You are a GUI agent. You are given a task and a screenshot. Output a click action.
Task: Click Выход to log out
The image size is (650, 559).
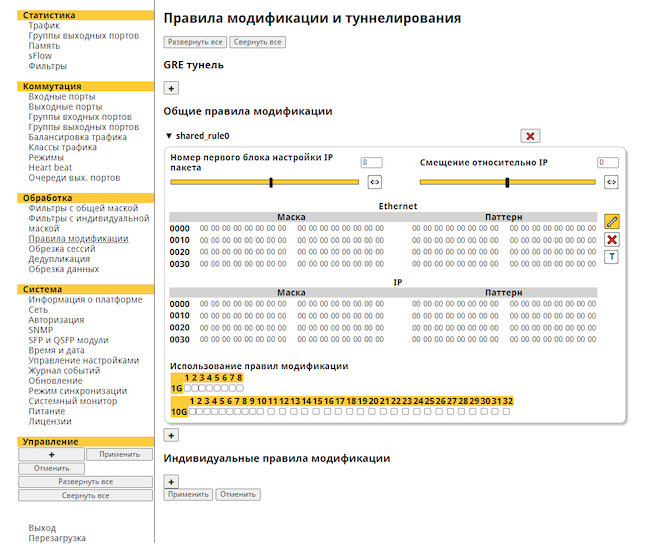[x=42, y=528]
